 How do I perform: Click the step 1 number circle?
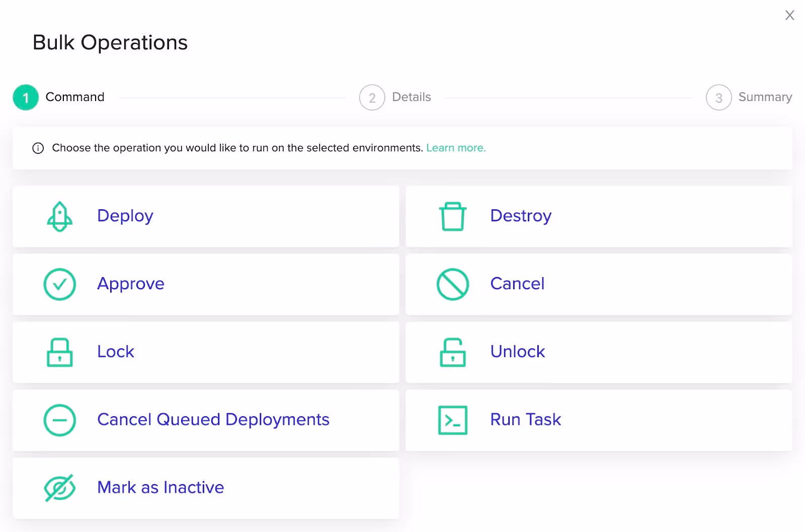click(x=26, y=98)
